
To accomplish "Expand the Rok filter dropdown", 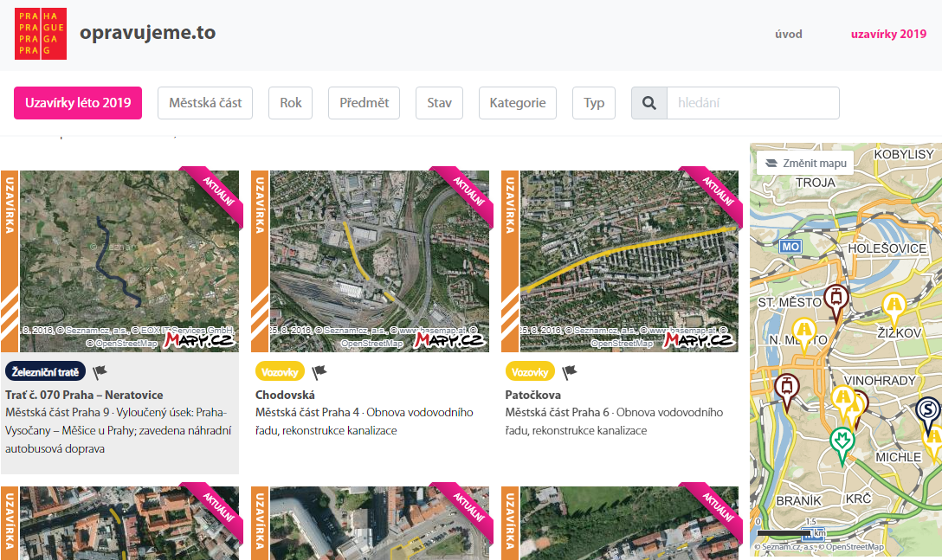I will (291, 103).
